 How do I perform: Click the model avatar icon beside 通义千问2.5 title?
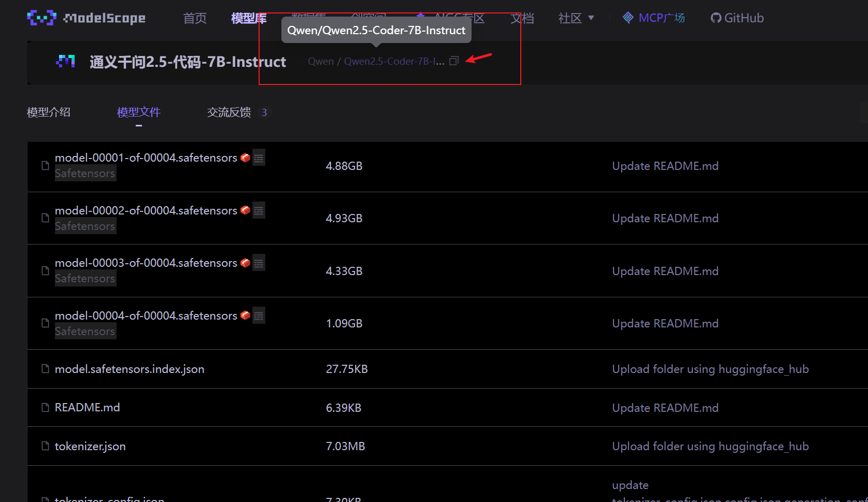pos(65,61)
